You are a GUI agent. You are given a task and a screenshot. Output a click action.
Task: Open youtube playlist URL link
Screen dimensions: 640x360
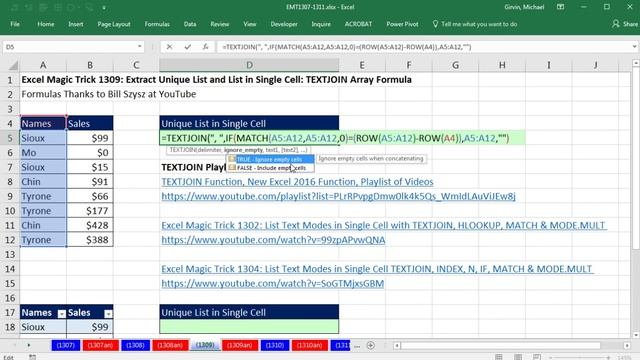pos(338,196)
